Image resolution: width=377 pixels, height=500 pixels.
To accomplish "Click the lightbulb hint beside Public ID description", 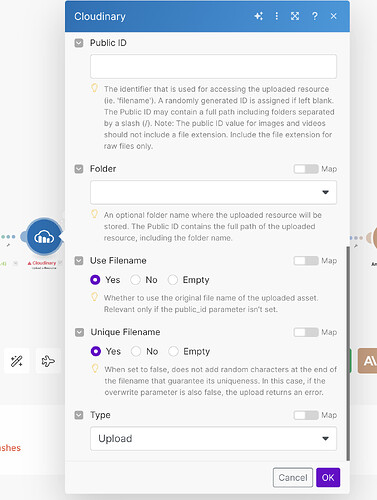I will click(95, 88).
